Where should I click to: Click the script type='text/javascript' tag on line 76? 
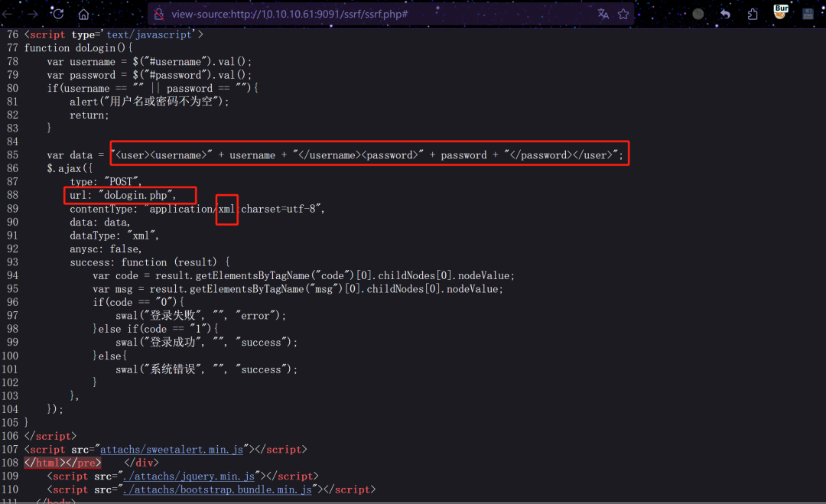coord(114,34)
